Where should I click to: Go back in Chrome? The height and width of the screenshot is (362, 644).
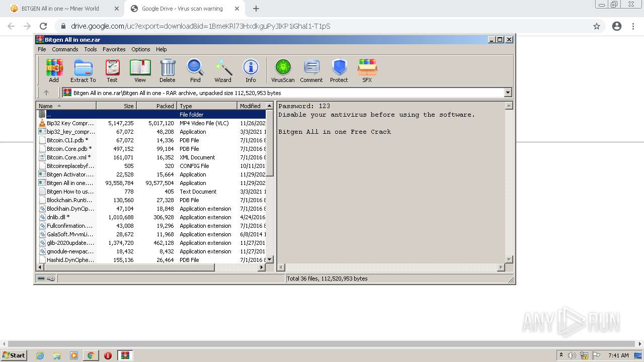[11, 26]
